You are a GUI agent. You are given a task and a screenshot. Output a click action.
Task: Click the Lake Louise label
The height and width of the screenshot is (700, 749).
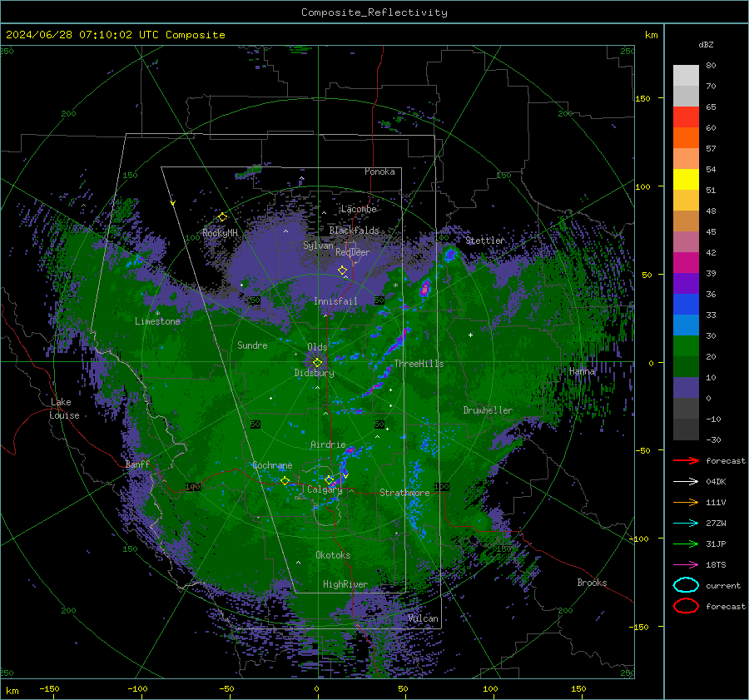coord(64,409)
